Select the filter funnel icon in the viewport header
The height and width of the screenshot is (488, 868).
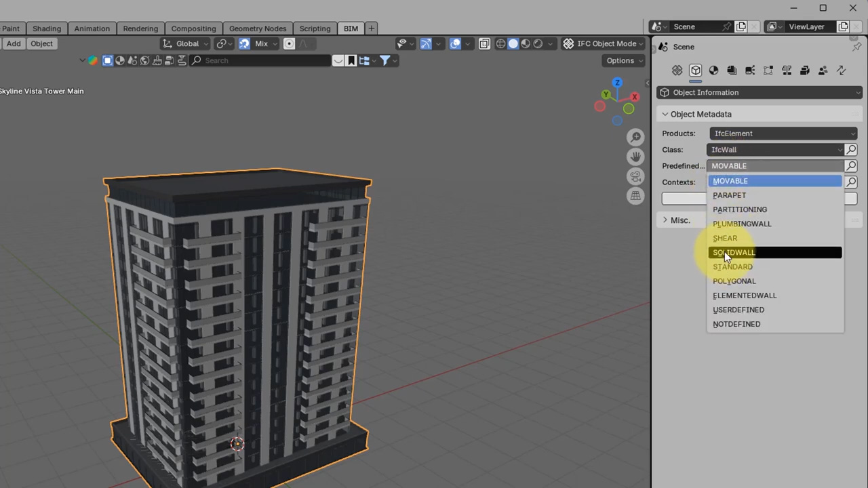[x=384, y=60]
